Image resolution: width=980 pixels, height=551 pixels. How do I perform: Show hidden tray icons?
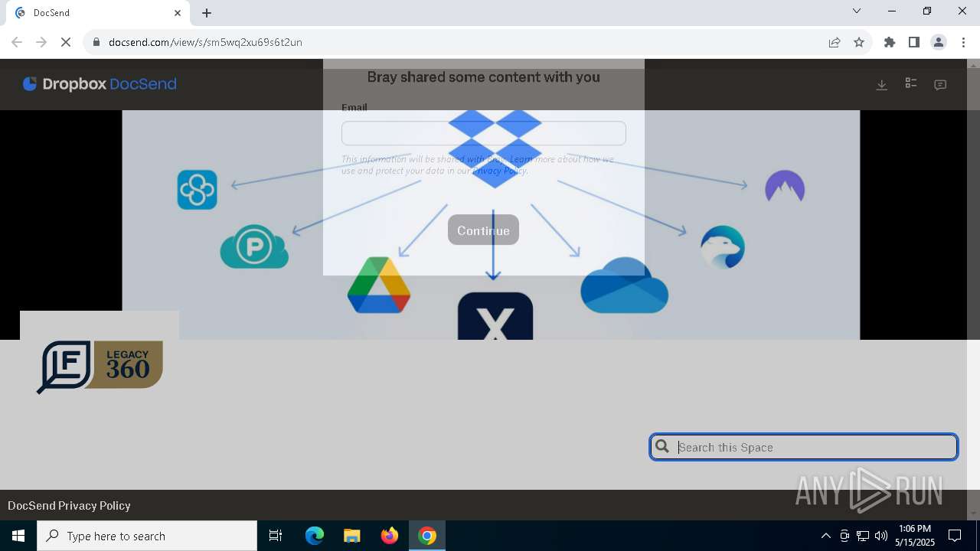pos(825,536)
